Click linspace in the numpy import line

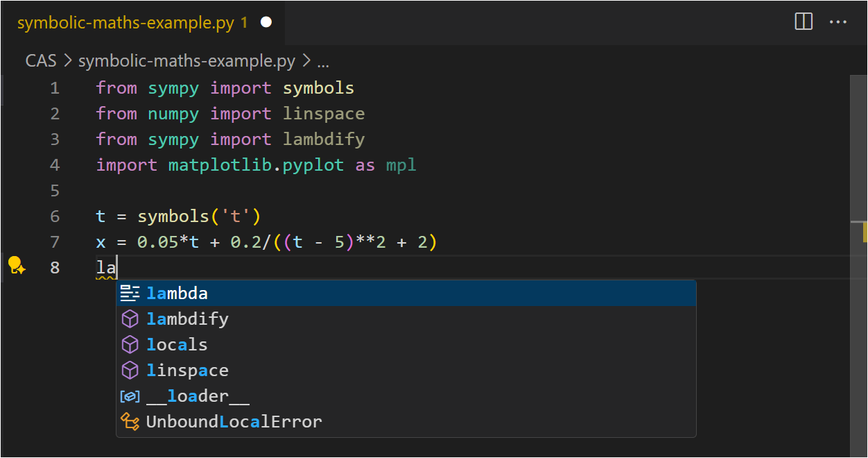[x=324, y=114]
